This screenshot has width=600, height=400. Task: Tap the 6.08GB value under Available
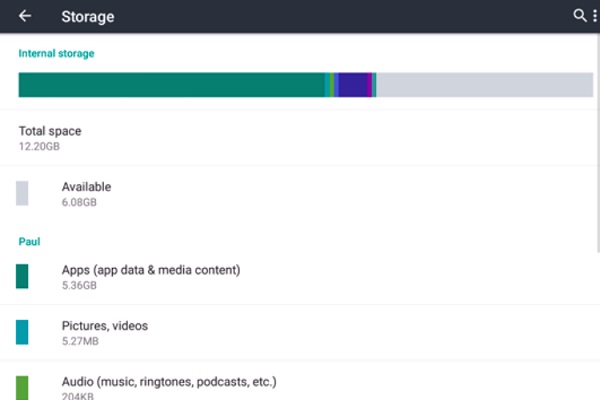[79, 202]
